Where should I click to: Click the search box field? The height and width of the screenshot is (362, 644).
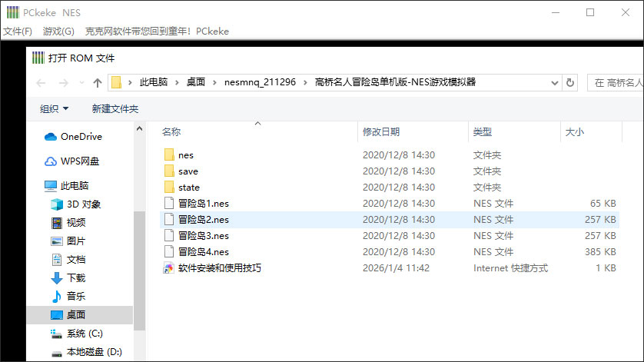616,83
